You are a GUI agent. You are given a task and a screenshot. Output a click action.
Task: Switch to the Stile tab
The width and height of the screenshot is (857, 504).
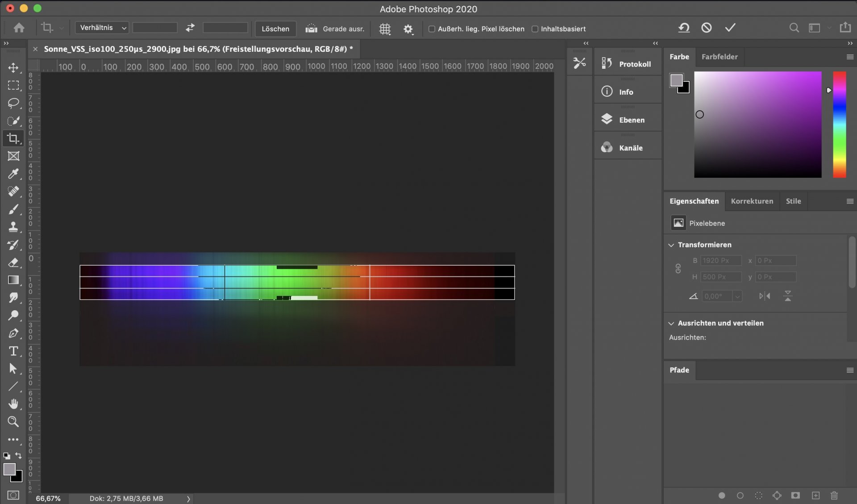pyautogui.click(x=793, y=201)
